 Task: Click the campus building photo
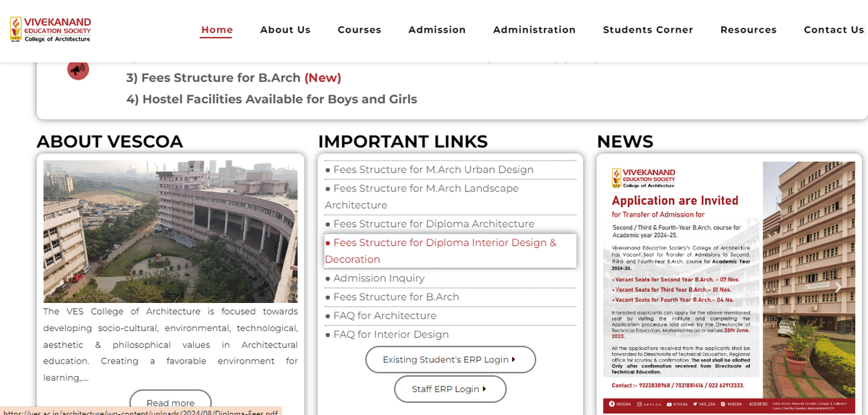[170, 231]
